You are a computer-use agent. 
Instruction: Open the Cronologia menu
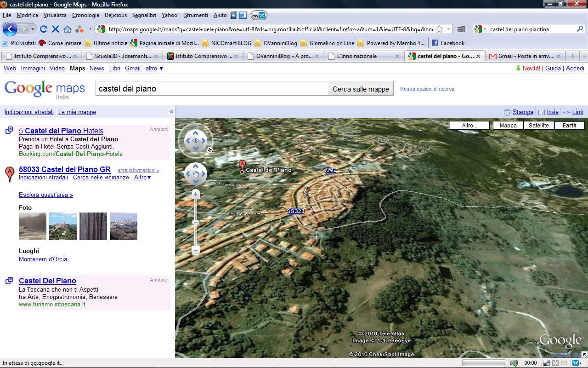(x=85, y=15)
